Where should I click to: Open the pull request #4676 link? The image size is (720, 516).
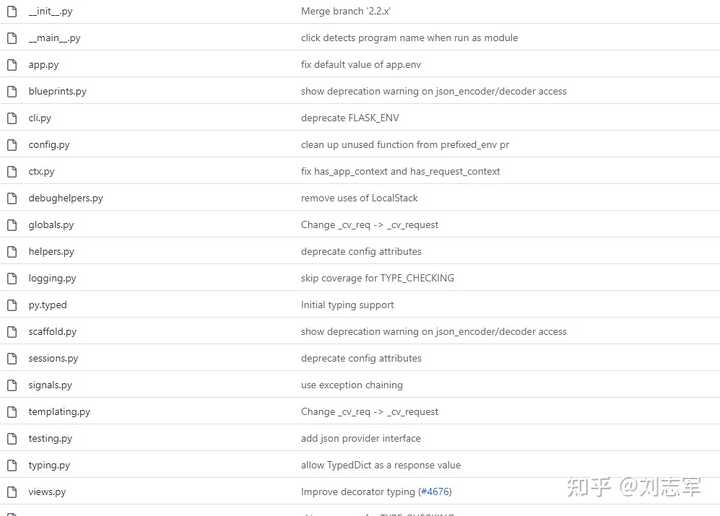[434, 492]
